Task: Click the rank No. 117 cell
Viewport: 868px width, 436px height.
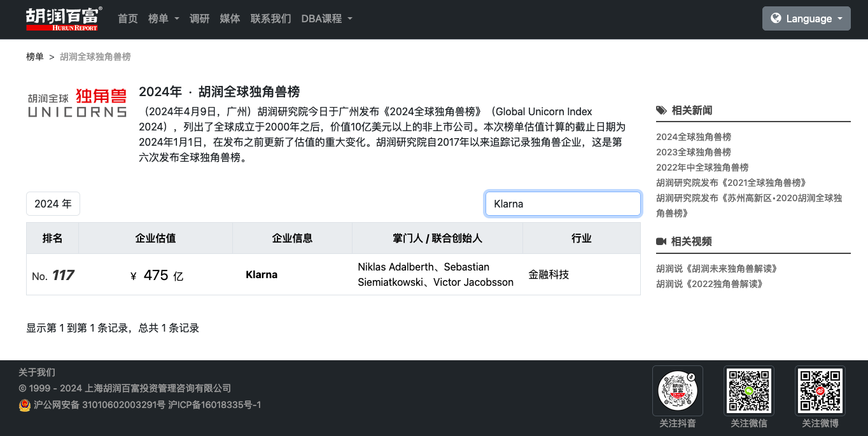Action: click(53, 275)
